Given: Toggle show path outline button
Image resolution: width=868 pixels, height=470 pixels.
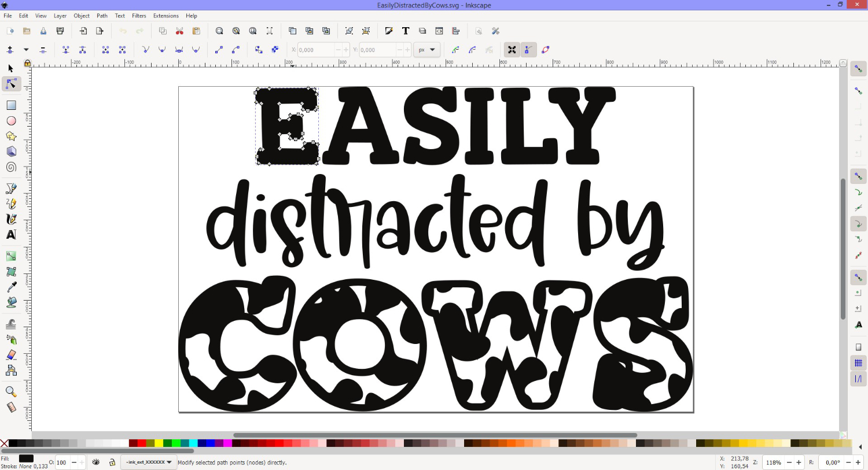Looking at the screenshot, I should coord(546,50).
